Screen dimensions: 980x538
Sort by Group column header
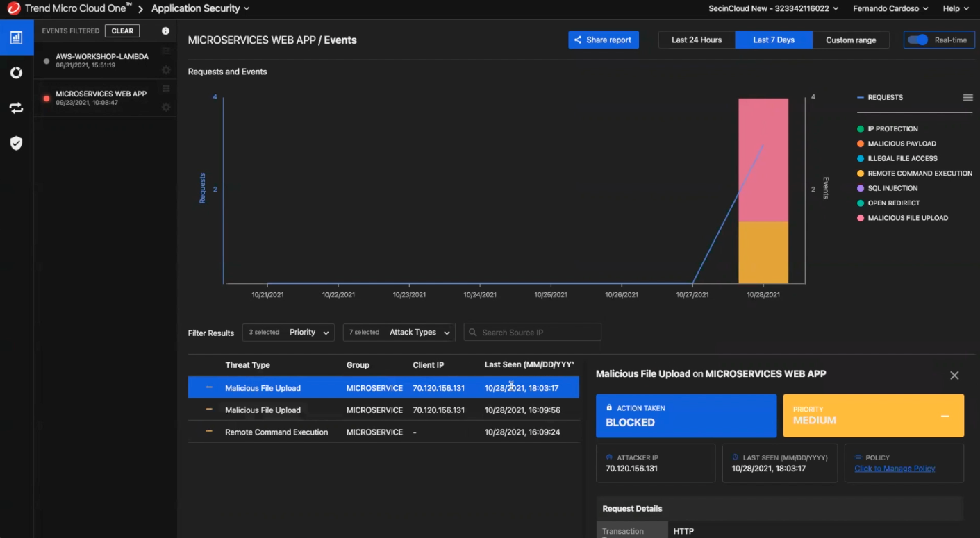358,365
